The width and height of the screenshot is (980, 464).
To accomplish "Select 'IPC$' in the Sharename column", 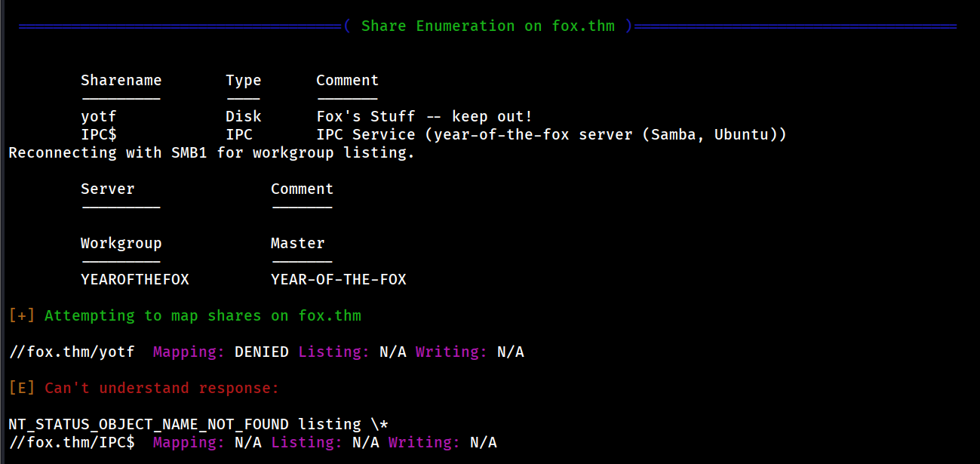I will pos(99,135).
